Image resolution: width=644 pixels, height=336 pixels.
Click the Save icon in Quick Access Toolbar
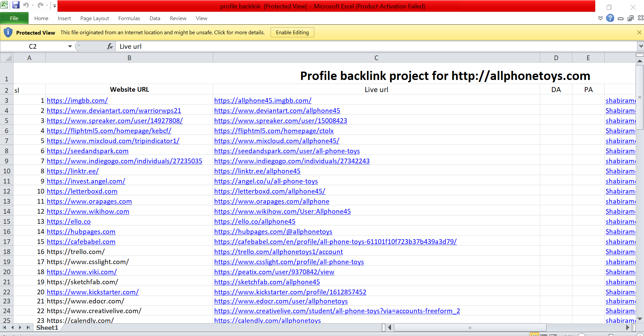coord(16,5)
